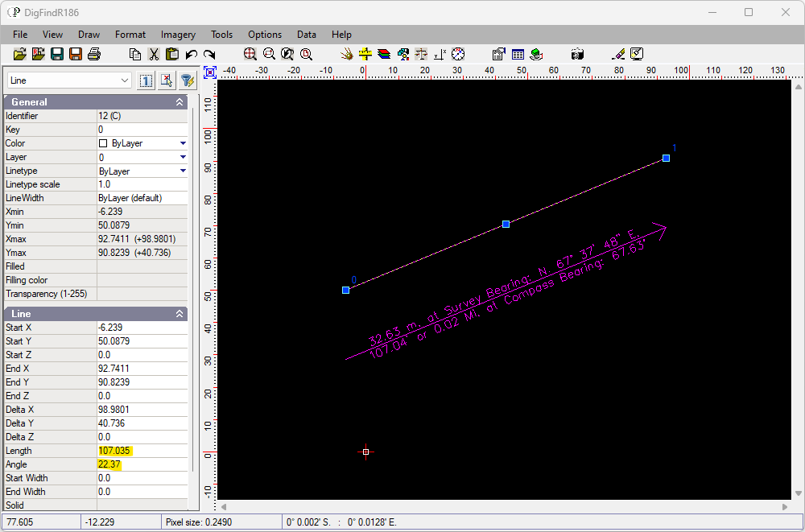Open the Format menu
Image resolution: width=805 pixels, height=532 pixels.
click(130, 35)
